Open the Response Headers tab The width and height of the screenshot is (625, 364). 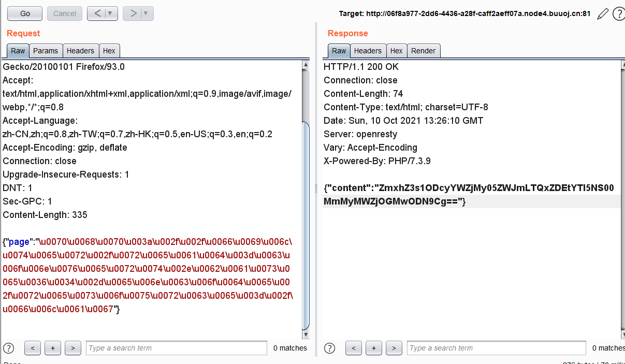pyautogui.click(x=368, y=51)
